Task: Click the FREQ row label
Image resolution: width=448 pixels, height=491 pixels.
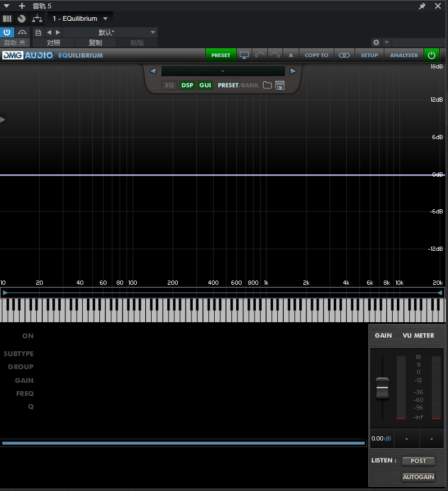Action: point(25,394)
